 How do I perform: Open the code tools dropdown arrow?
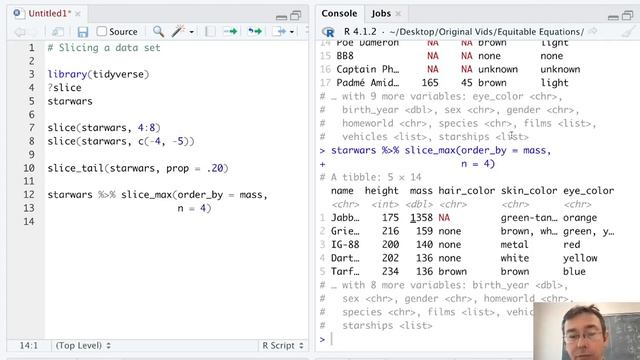tap(191, 32)
